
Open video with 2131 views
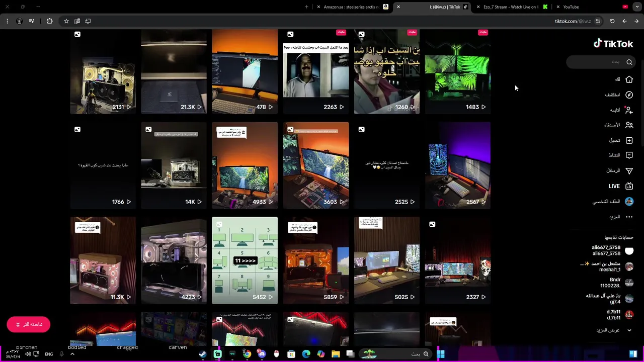point(103,71)
